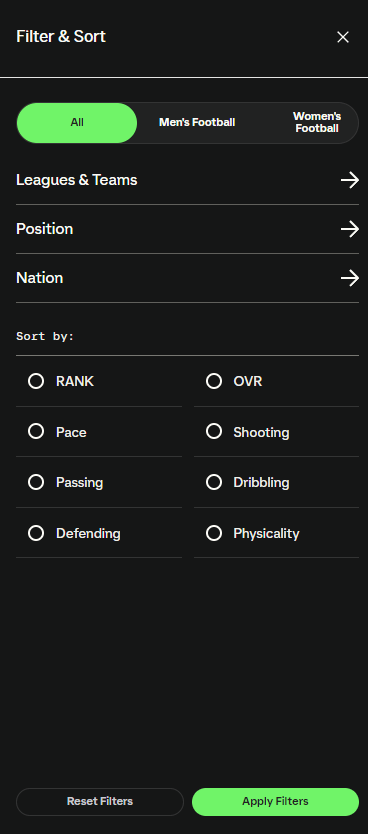This screenshot has height=834, width=368.
Task: Open the Position filter row
Action: pyautogui.click(x=187, y=229)
